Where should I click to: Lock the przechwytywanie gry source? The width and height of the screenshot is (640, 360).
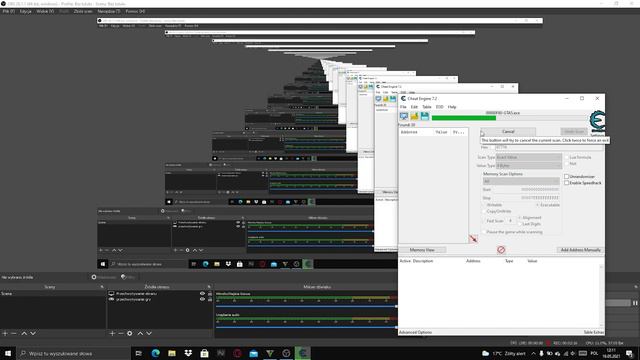click(x=210, y=299)
